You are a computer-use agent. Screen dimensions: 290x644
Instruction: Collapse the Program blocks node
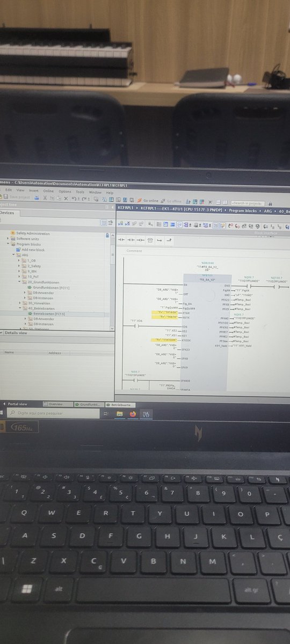8,244
